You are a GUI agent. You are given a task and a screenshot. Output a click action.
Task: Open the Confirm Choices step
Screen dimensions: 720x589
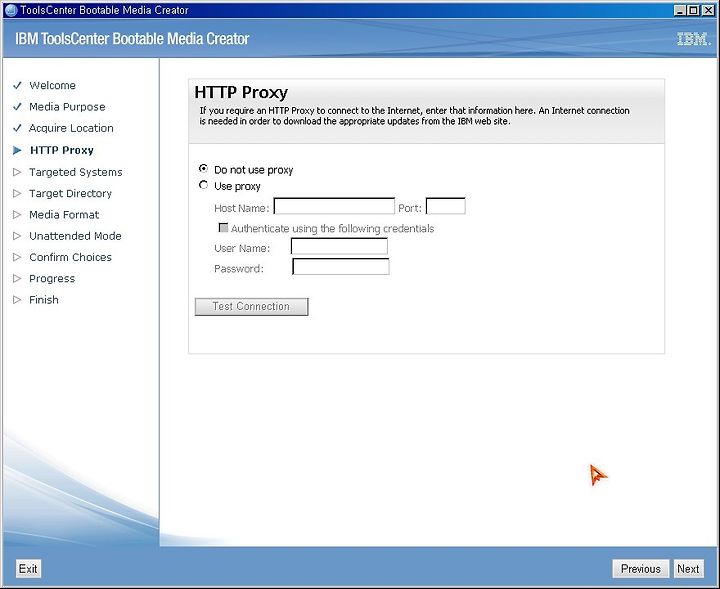pyautogui.click(x=70, y=257)
